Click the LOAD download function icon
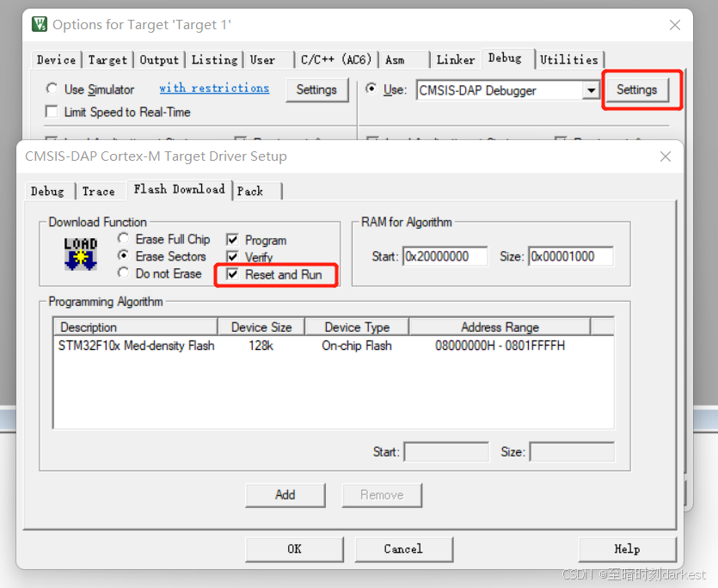Image resolution: width=718 pixels, height=588 pixels. pyautogui.click(x=81, y=254)
